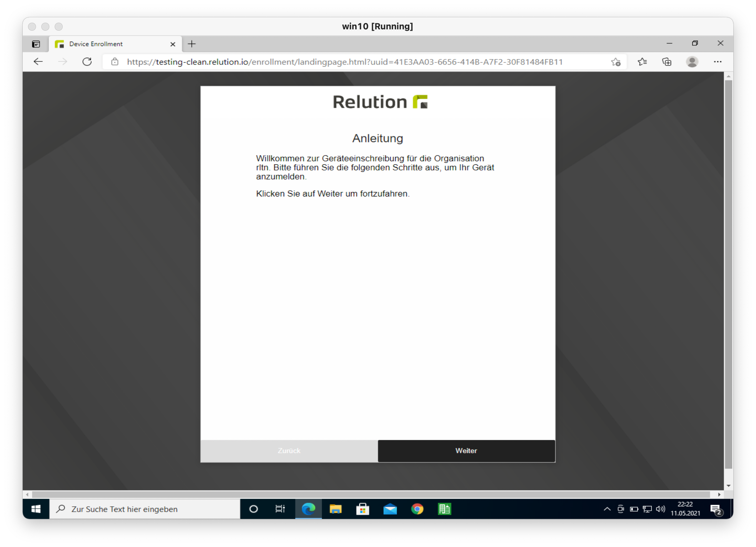Open a new browser tab

tap(192, 44)
